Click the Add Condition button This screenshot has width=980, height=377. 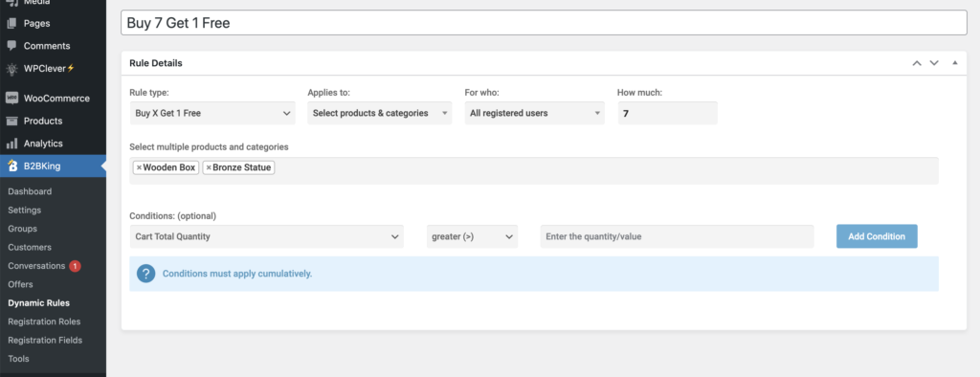877,236
